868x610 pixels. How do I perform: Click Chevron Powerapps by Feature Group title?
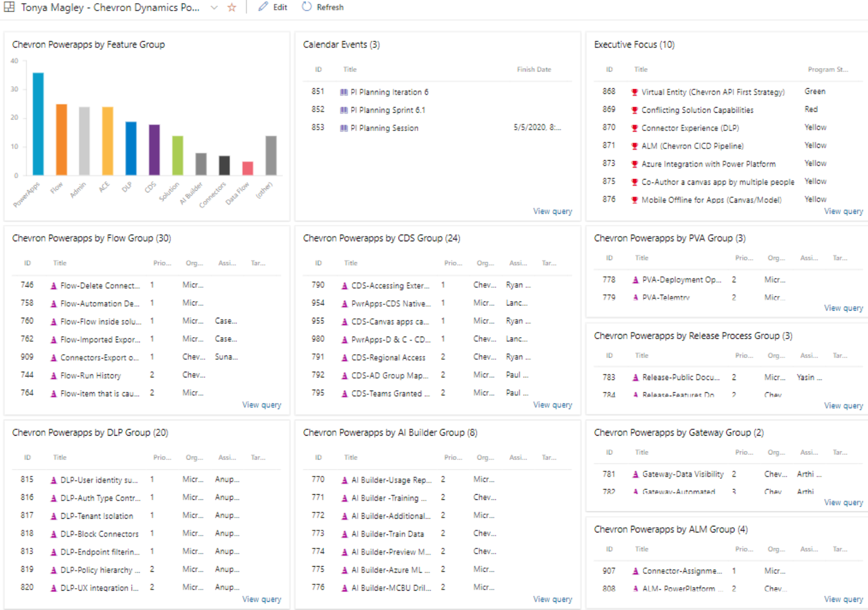(88, 44)
